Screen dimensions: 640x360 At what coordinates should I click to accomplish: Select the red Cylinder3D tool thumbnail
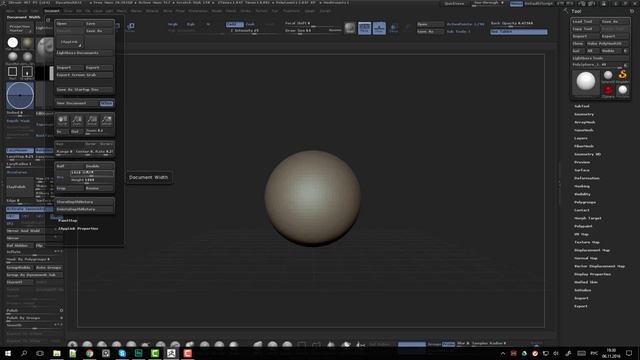(608, 90)
